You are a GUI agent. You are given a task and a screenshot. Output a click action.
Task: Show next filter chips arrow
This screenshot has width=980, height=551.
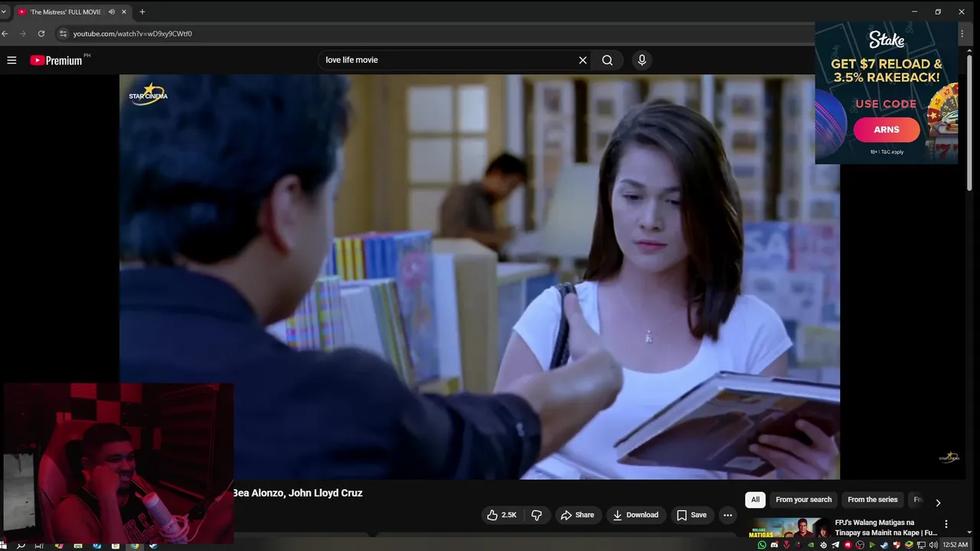[x=938, y=502]
